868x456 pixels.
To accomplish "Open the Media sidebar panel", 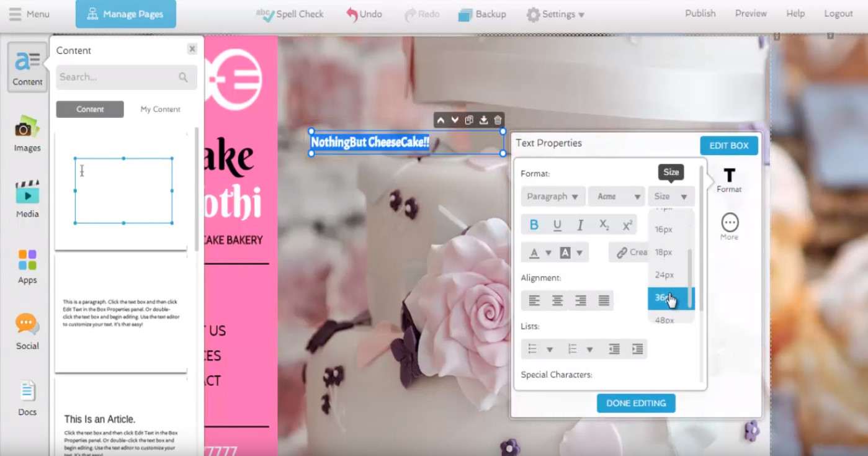I will (x=27, y=199).
